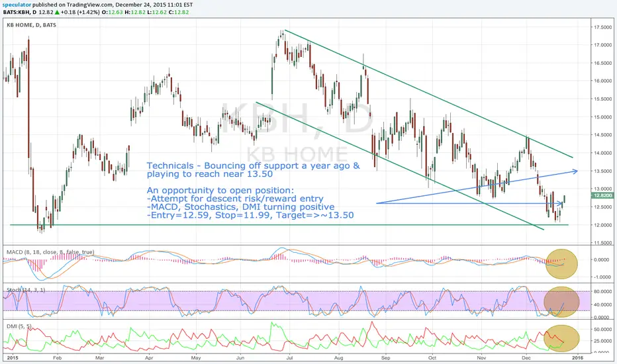Click the Jul label on time axis
This screenshot has width=617, height=364.
pos(289,358)
